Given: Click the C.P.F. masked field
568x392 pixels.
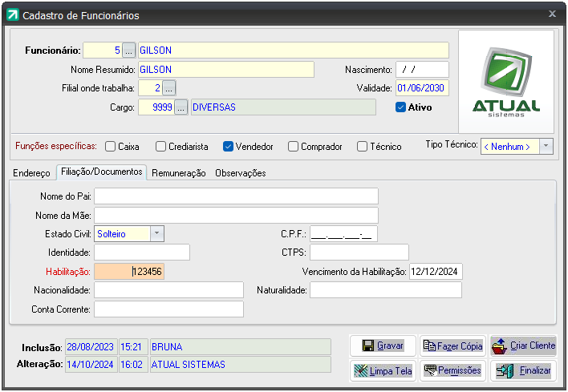Looking at the screenshot, I should click(343, 234).
